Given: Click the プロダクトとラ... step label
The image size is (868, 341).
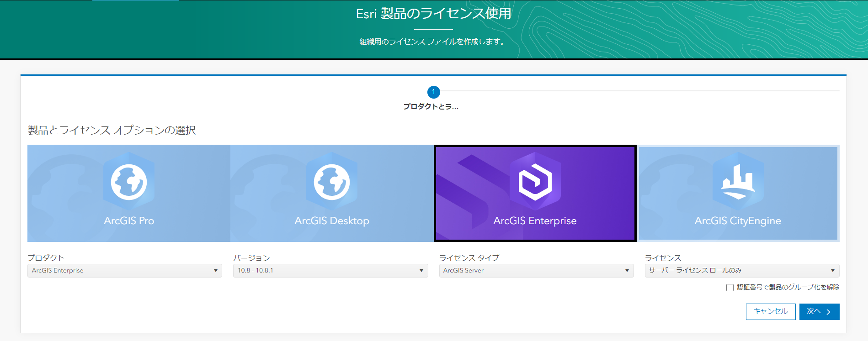Looking at the screenshot, I should (x=431, y=107).
